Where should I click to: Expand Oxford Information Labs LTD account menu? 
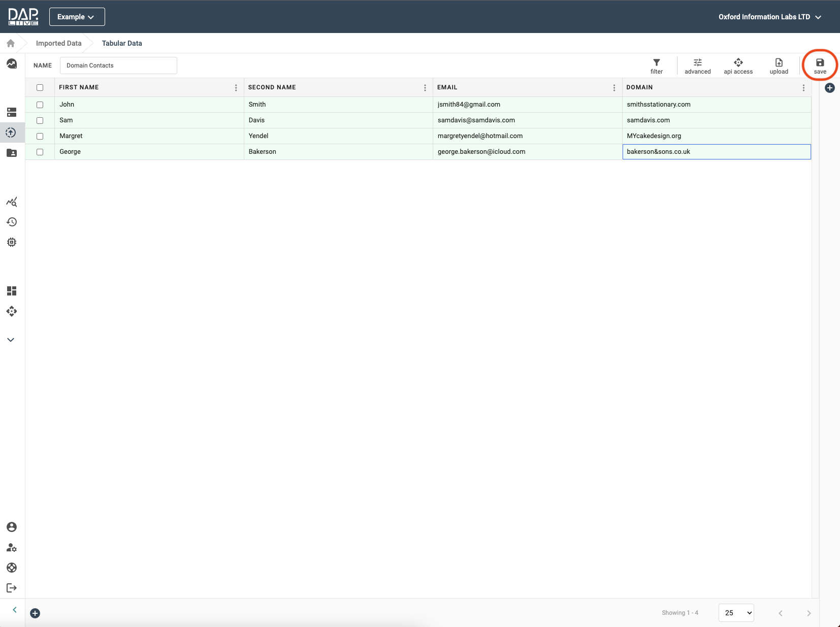click(769, 17)
